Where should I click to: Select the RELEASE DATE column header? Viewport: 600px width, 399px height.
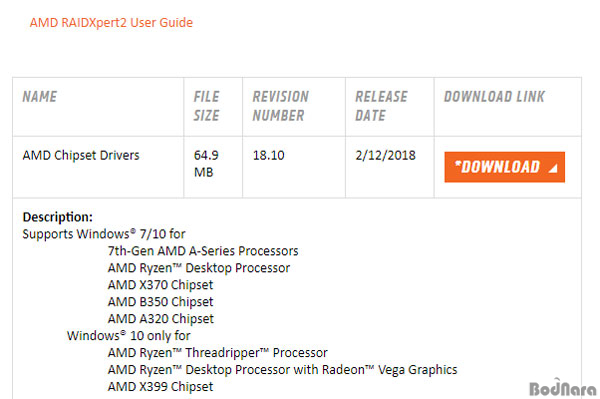382,106
